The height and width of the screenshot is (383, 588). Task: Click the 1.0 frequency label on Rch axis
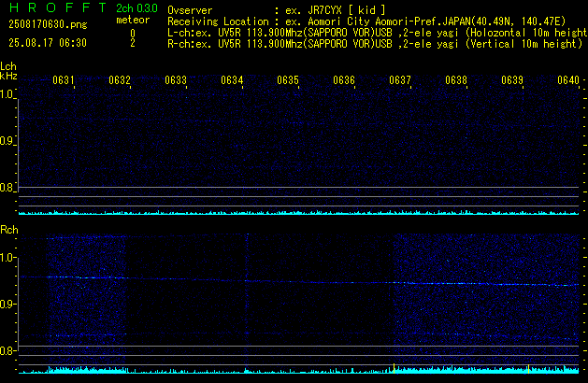tap(7, 258)
